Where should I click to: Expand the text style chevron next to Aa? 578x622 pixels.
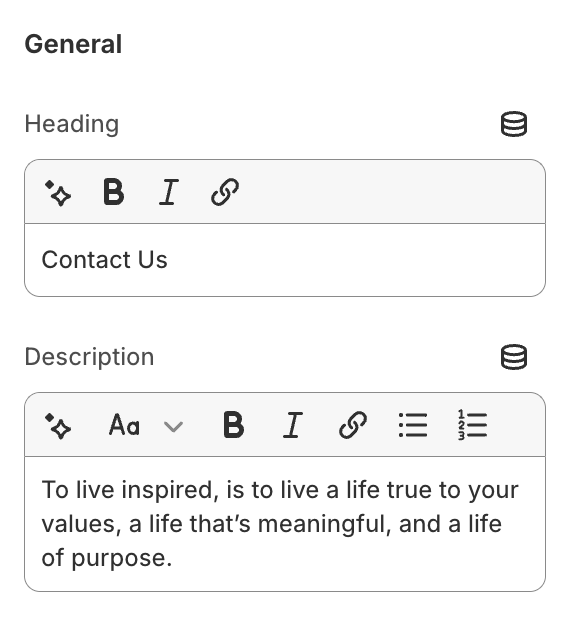(x=173, y=427)
